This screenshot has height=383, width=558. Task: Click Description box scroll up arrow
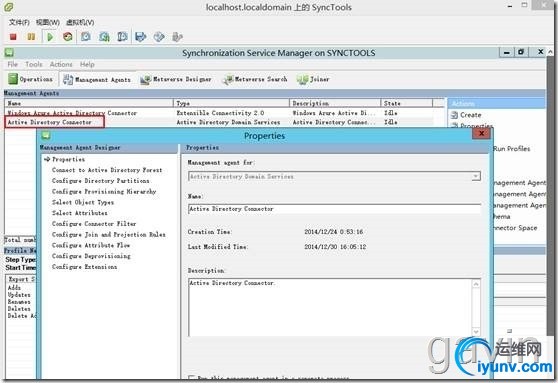[476, 284]
